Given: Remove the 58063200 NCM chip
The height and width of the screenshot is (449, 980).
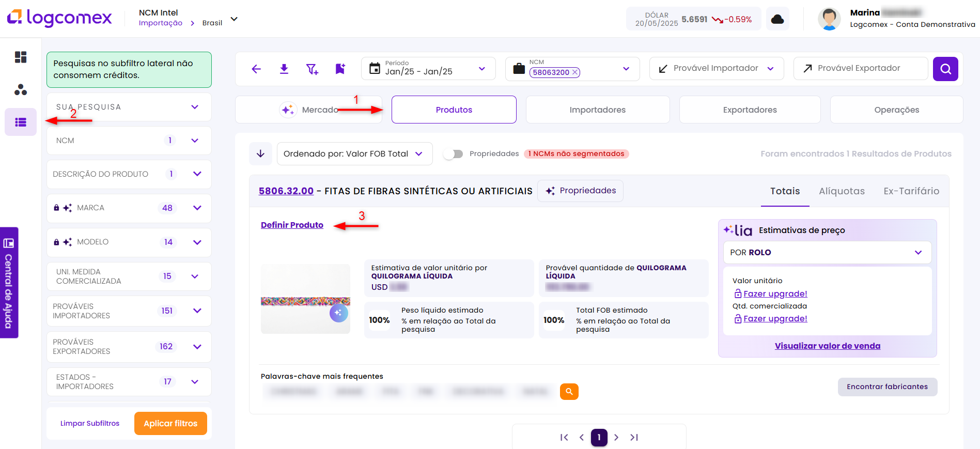Looking at the screenshot, I should [574, 72].
